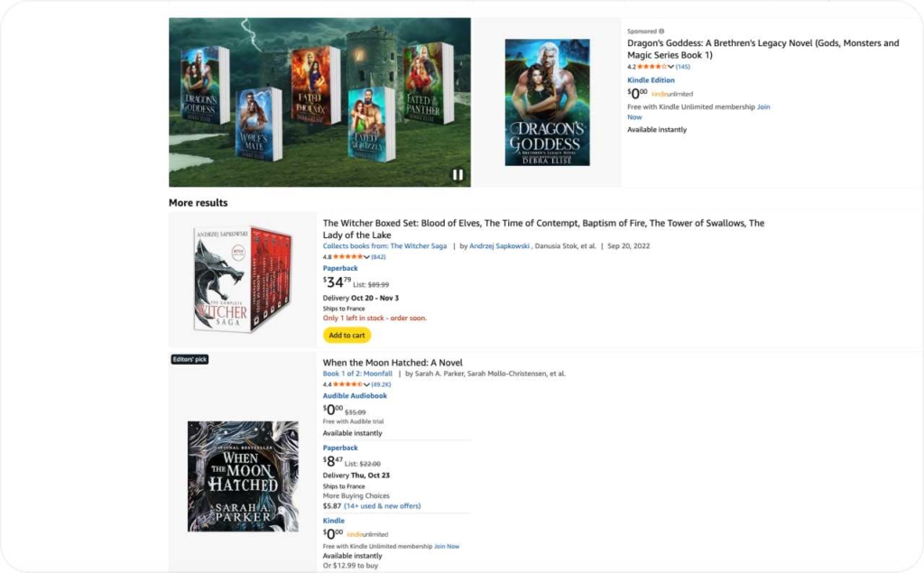Open the Moonfall series link

point(357,374)
